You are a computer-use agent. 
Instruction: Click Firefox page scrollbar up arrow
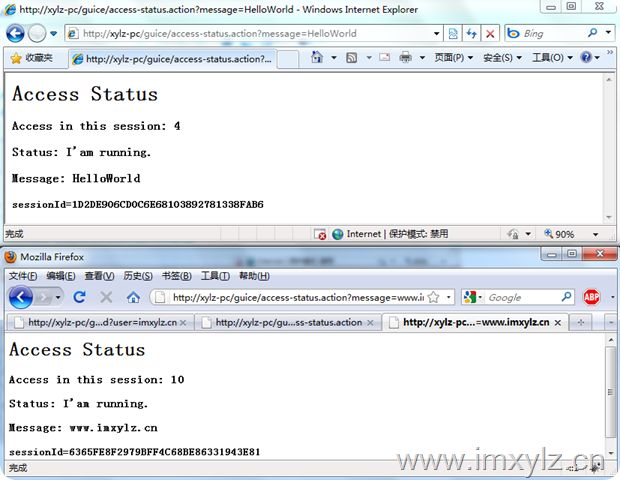pyautogui.click(x=611, y=340)
